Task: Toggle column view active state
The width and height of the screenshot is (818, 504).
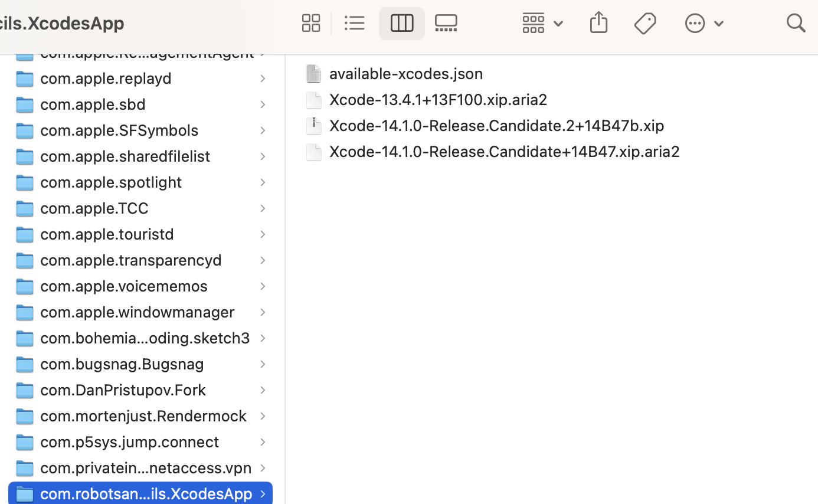Action: click(402, 23)
